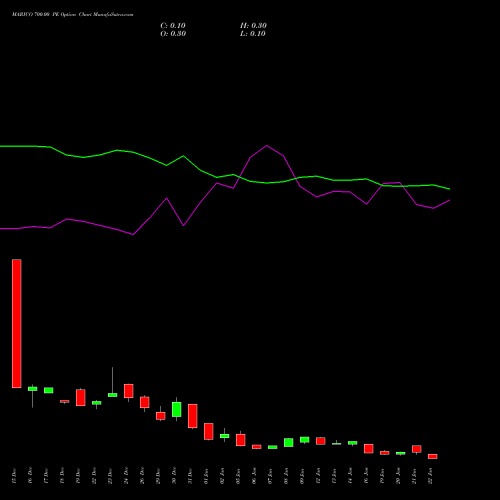Select the green candle with long wick, 23 Dec

pos(113,395)
